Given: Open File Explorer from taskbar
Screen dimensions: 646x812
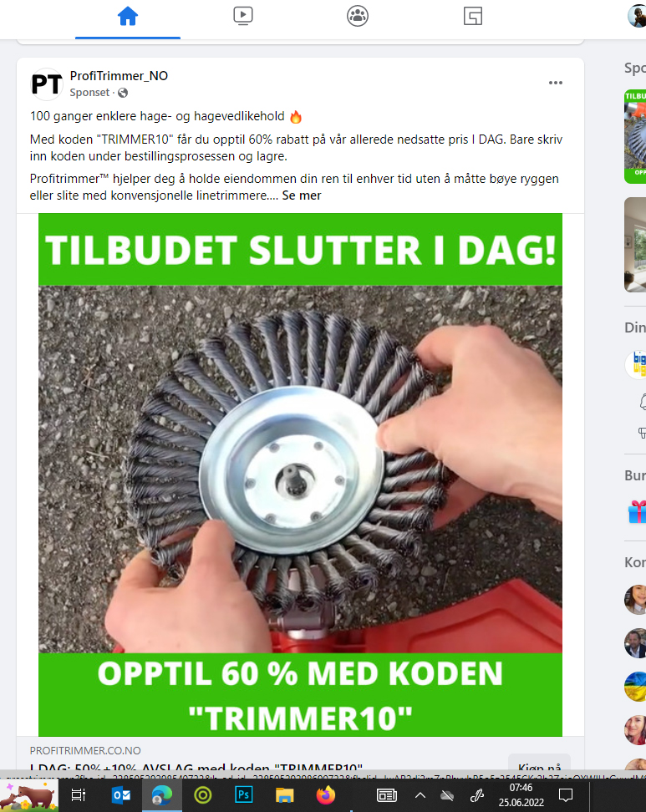Looking at the screenshot, I should [284, 795].
